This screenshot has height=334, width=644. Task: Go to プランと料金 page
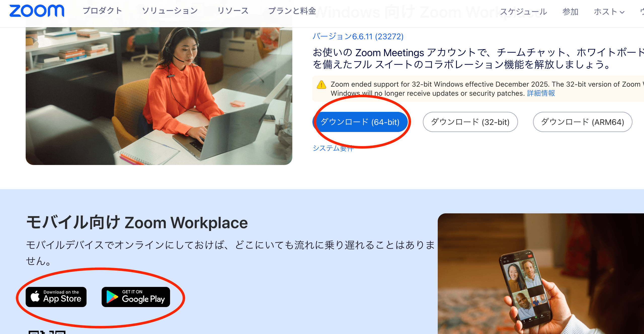(x=292, y=11)
